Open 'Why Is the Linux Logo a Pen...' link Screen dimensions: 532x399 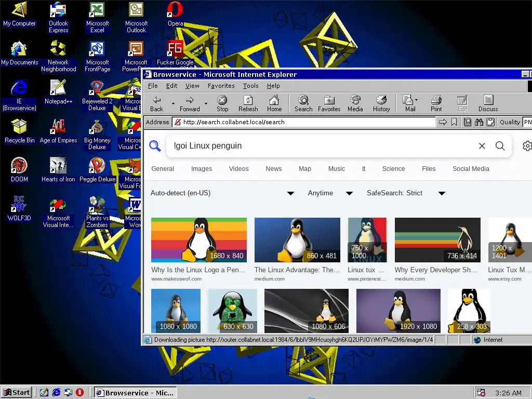[198, 270]
